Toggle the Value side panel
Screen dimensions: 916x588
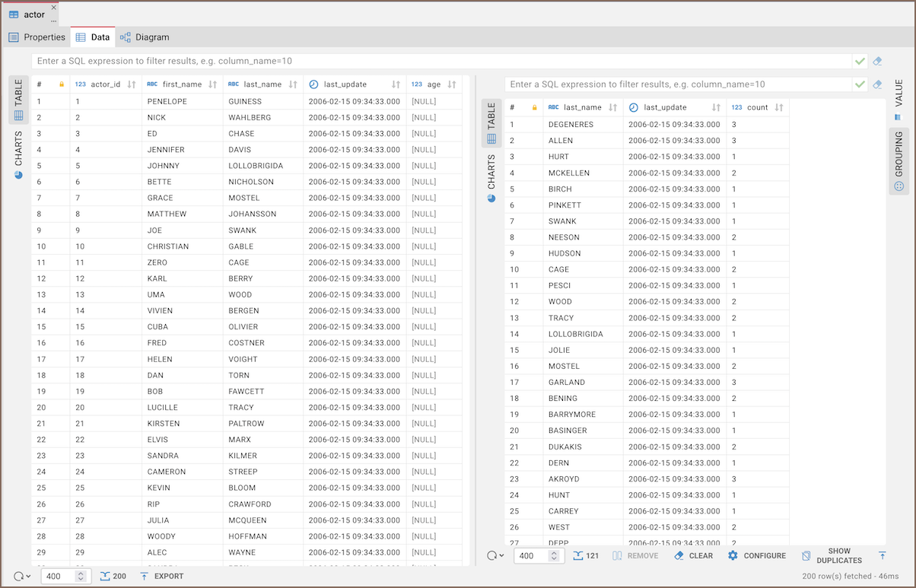(x=899, y=99)
